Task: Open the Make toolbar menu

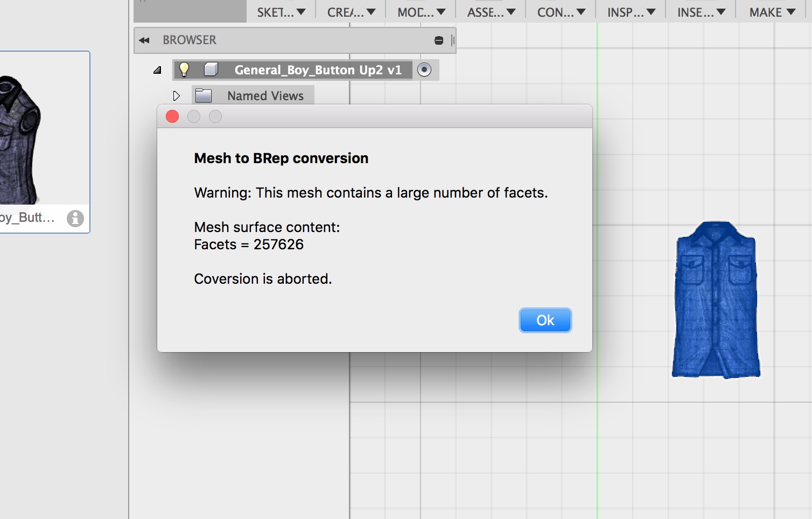Action: pos(772,12)
